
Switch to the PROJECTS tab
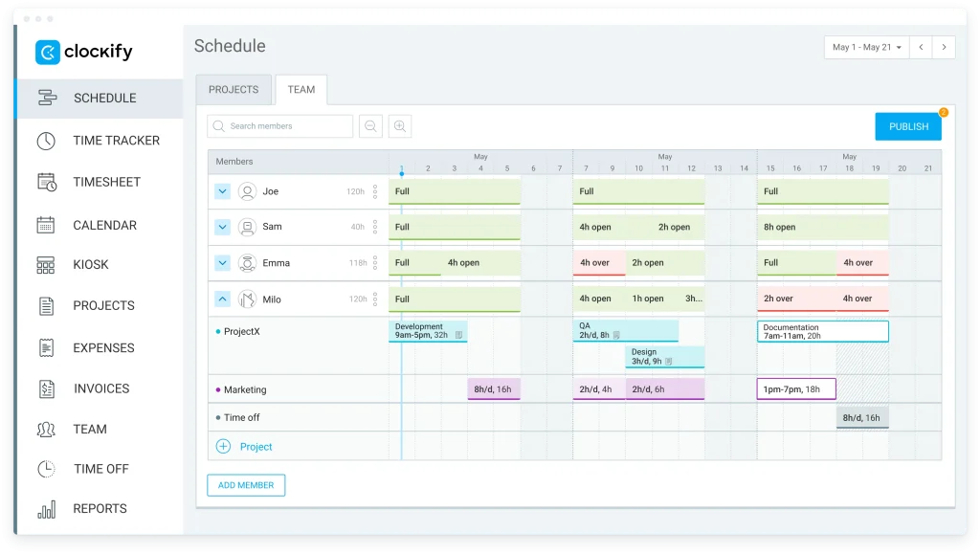pyautogui.click(x=234, y=89)
